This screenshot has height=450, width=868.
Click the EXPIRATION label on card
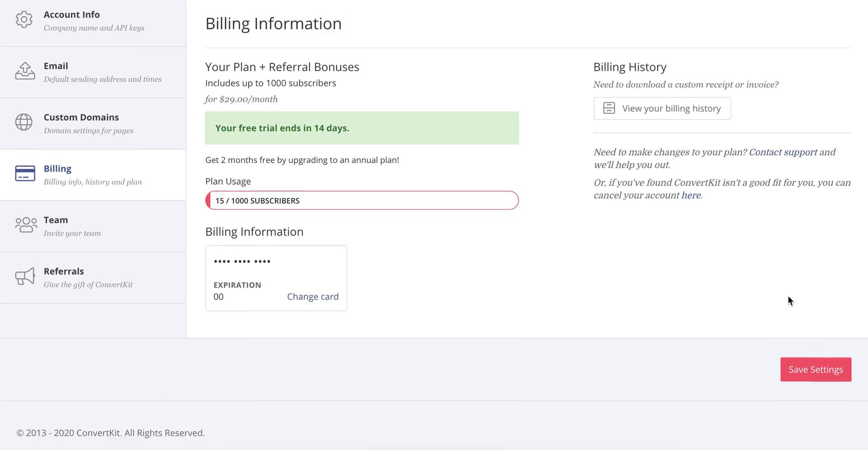pyautogui.click(x=237, y=285)
